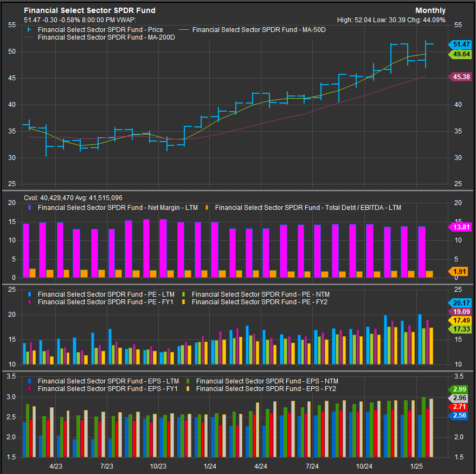Image resolution: width=476 pixels, height=474 pixels.
Task: Click the MA-50D legend label
Action: pyautogui.click(x=259, y=30)
